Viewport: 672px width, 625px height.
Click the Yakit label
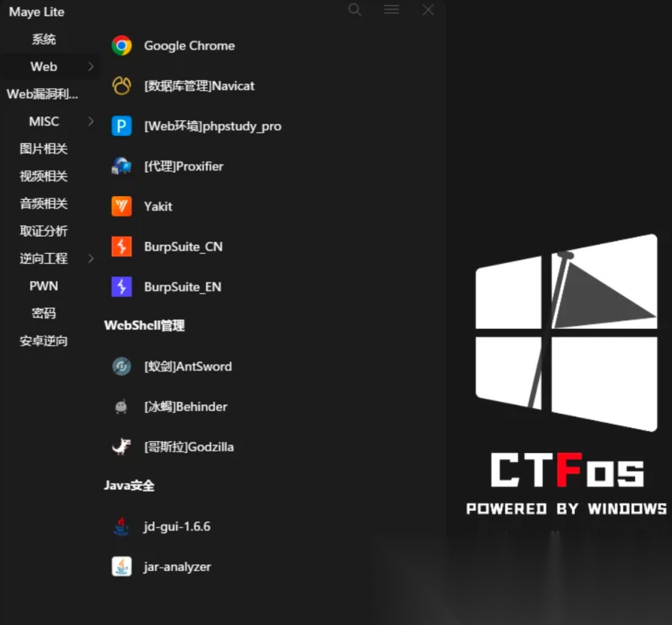(x=158, y=206)
